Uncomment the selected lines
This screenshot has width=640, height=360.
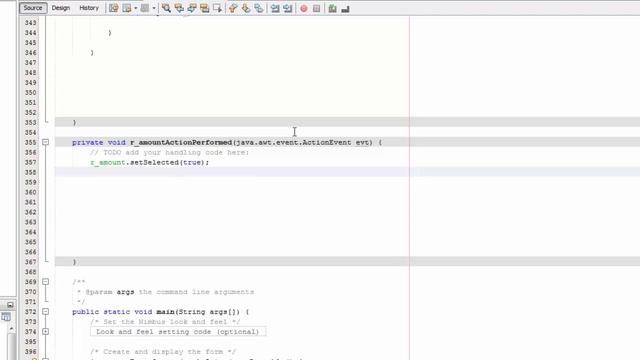pyautogui.click(x=345, y=9)
